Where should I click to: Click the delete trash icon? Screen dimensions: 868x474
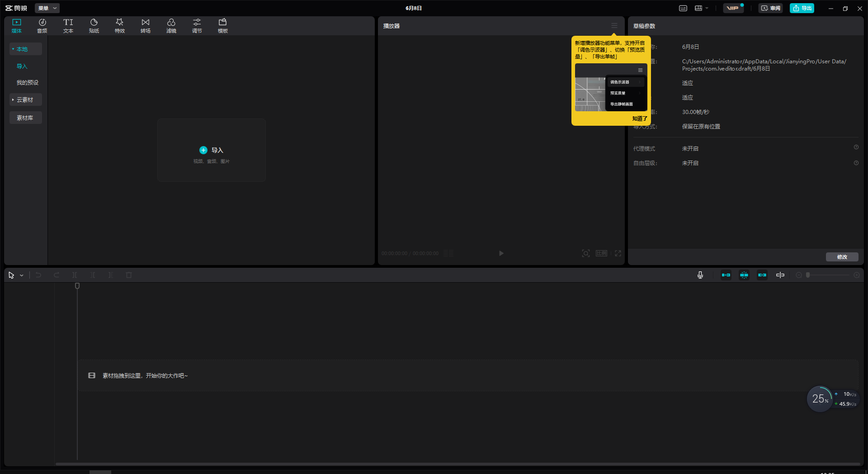(x=129, y=275)
